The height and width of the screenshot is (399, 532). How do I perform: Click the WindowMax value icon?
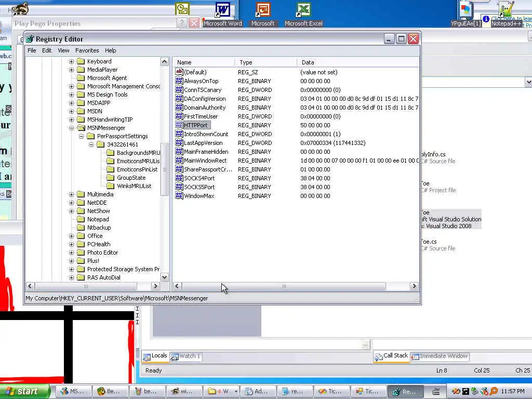pyautogui.click(x=179, y=195)
